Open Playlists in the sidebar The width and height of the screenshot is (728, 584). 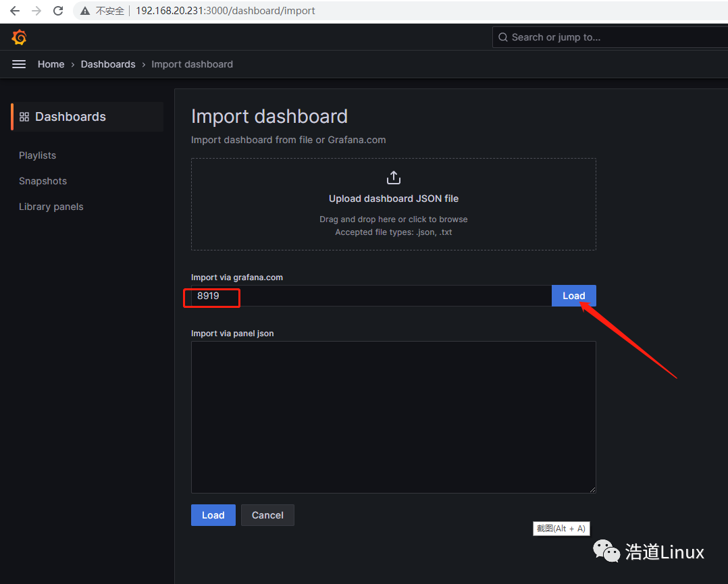[38, 155]
